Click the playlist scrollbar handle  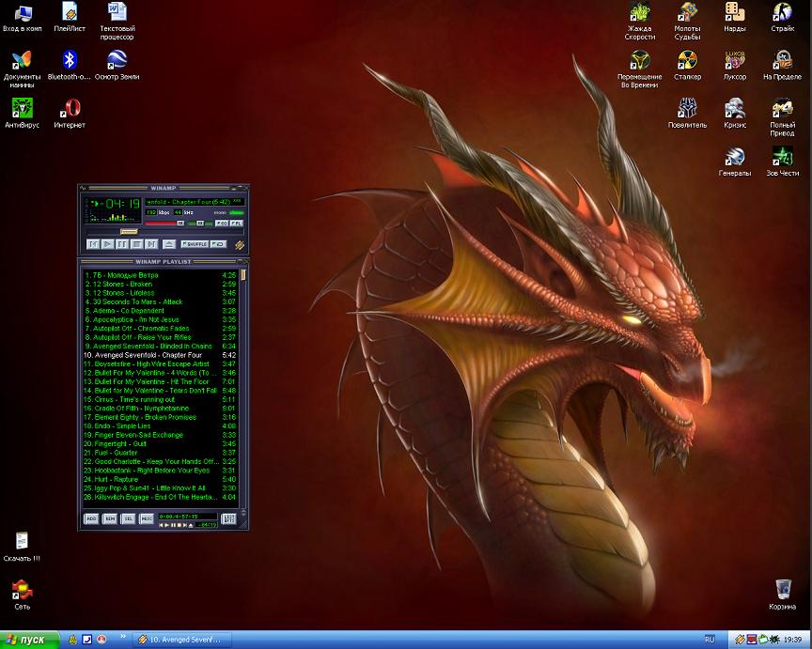pyautogui.click(x=242, y=275)
